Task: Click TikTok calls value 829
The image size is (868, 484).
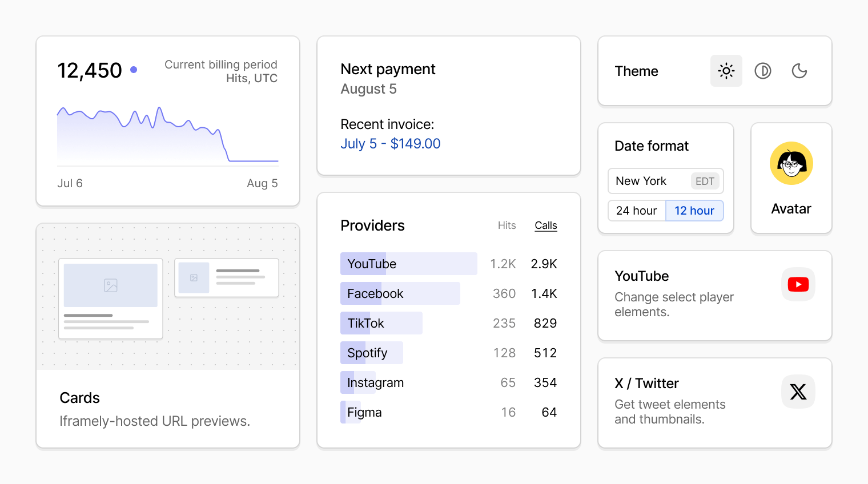Action: (545, 323)
